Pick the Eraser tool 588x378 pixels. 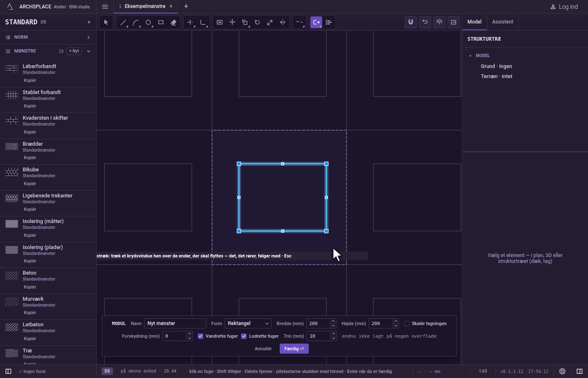pyautogui.click(x=173, y=22)
